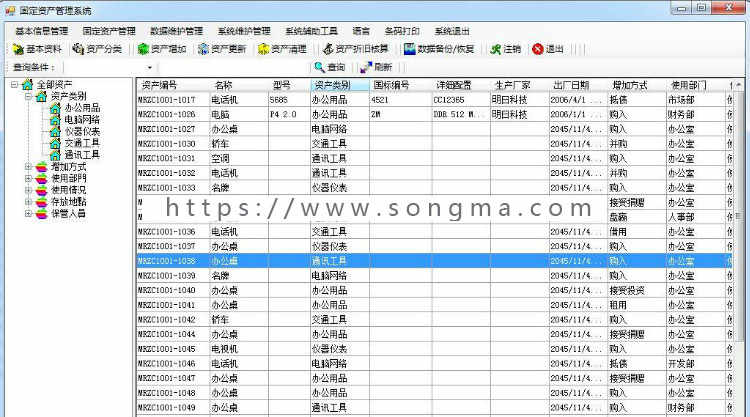Click the 注销 toolbar icon

pyautogui.click(x=496, y=49)
